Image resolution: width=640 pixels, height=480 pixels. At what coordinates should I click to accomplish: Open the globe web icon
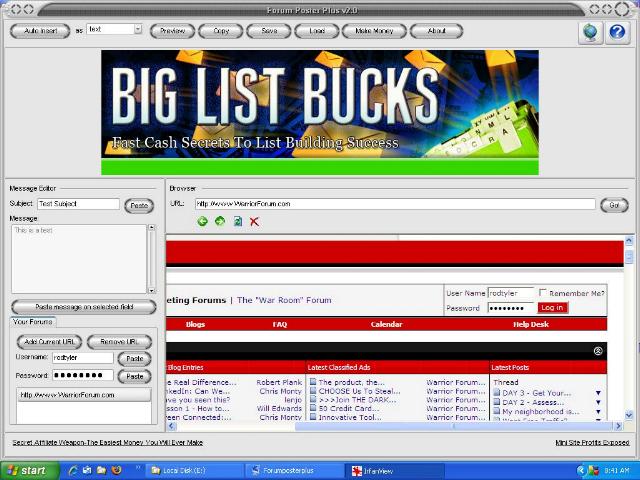pos(590,32)
